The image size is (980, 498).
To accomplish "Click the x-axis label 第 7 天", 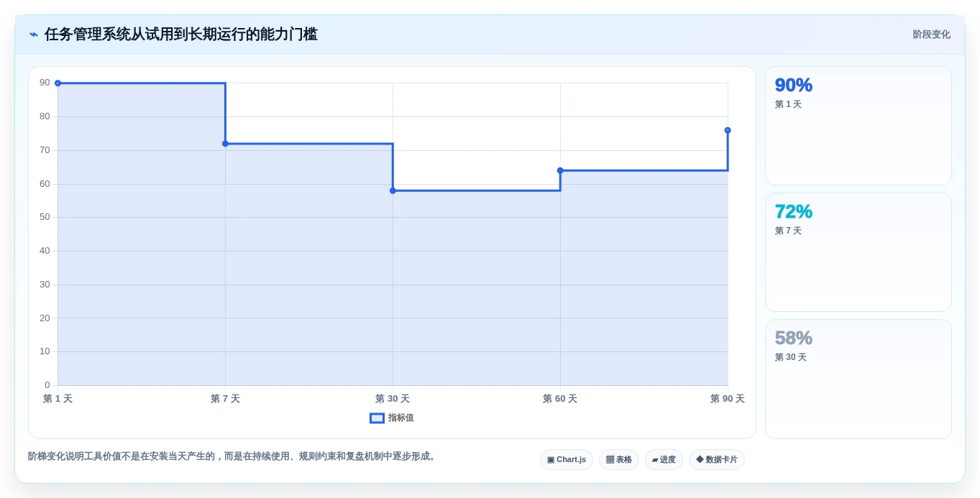I will [x=225, y=399].
